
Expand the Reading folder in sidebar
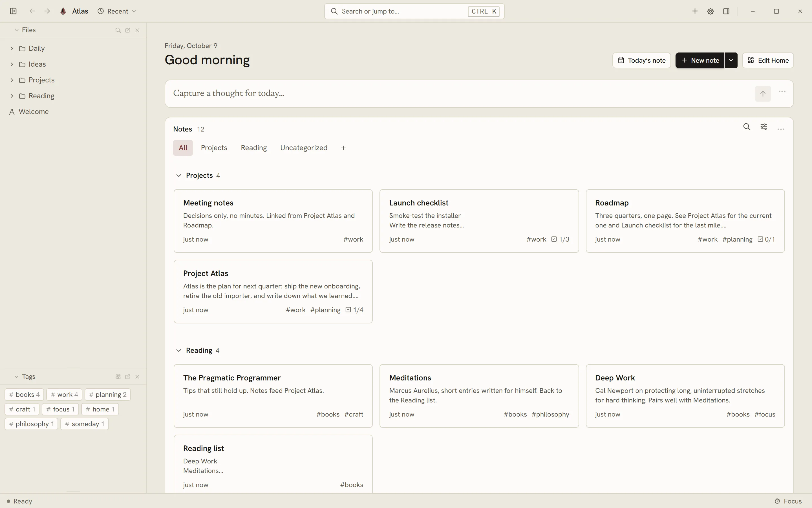point(12,96)
